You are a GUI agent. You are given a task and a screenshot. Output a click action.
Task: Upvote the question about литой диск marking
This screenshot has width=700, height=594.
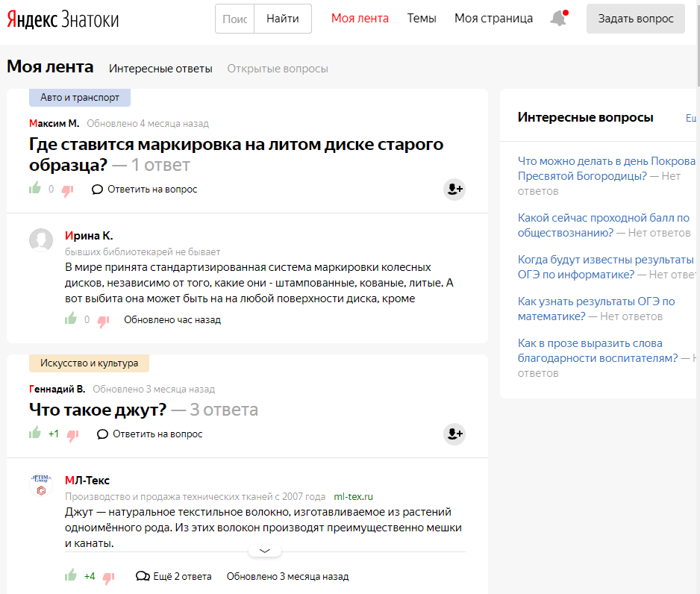click(x=35, y=189)
